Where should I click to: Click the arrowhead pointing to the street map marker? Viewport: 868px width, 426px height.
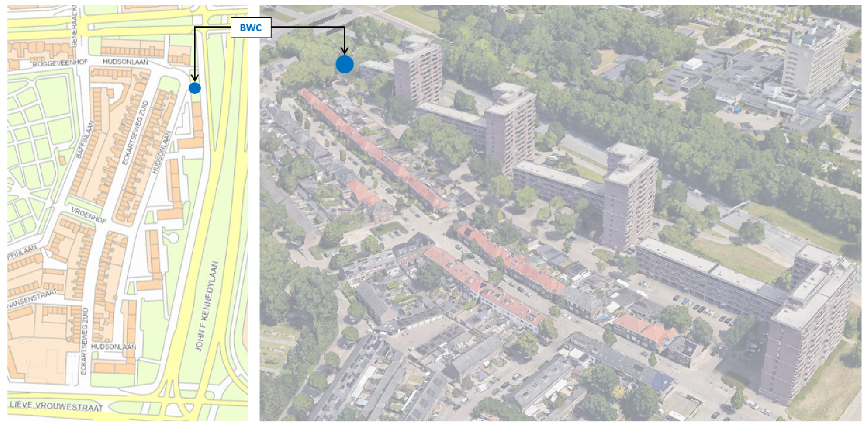tap(195, 78)
